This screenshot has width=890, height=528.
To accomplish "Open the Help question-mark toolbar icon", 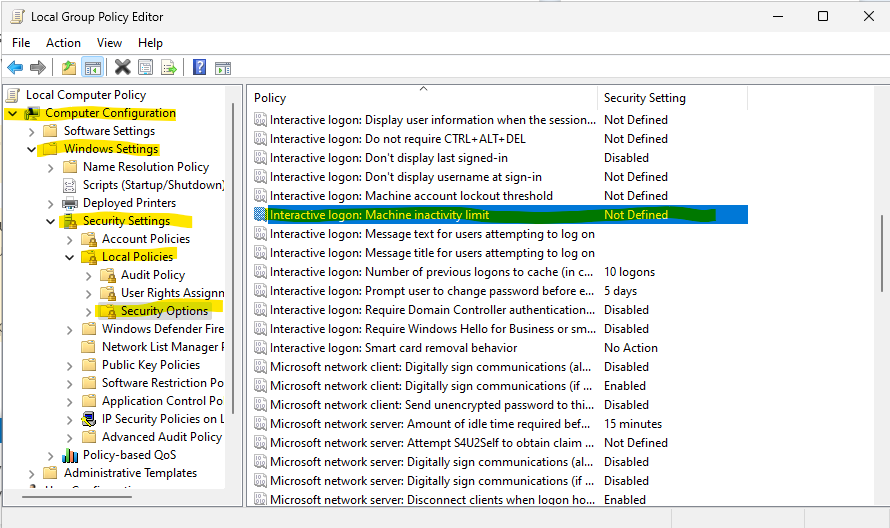I will tap(199, 68).
